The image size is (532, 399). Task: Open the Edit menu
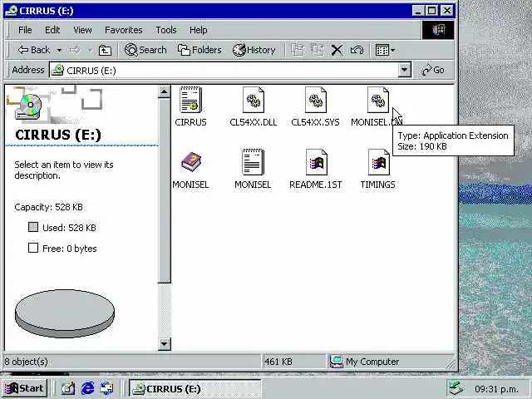(x=52, y=30)
